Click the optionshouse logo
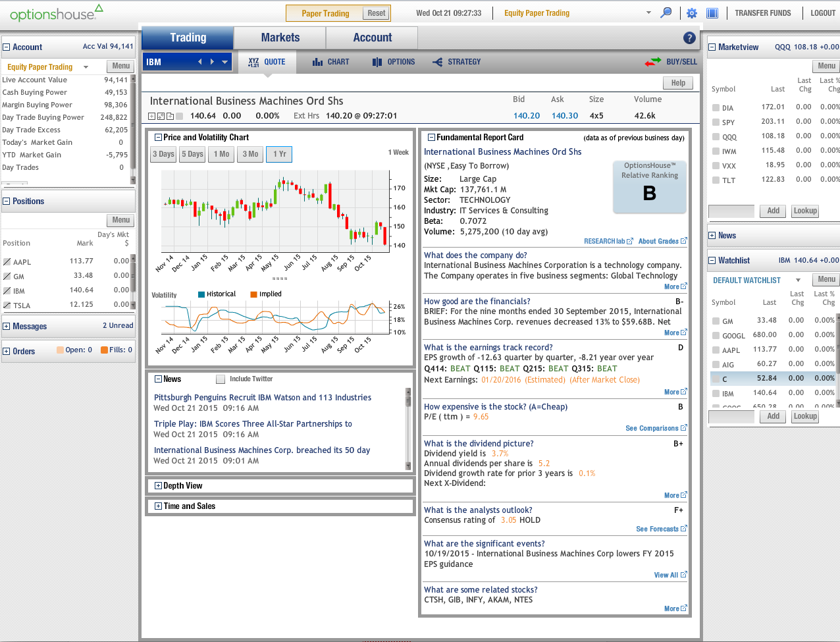 click(57, 13)
